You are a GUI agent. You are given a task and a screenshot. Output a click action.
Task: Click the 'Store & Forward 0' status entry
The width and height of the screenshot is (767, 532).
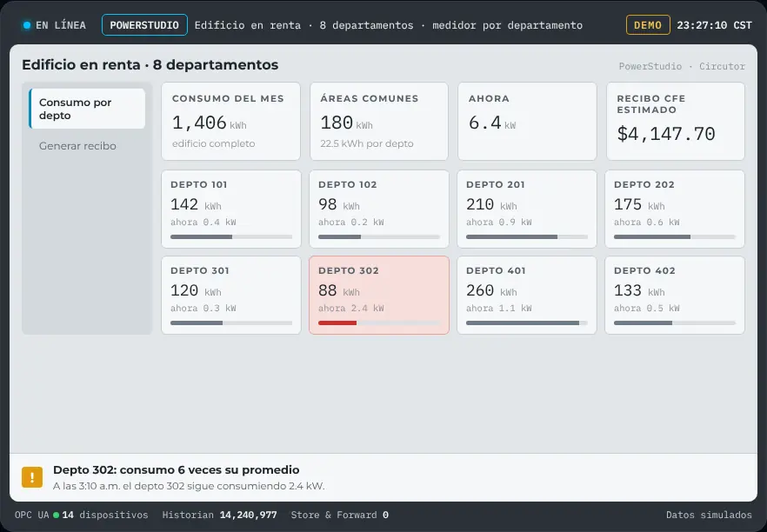click(x=340, y=515)
